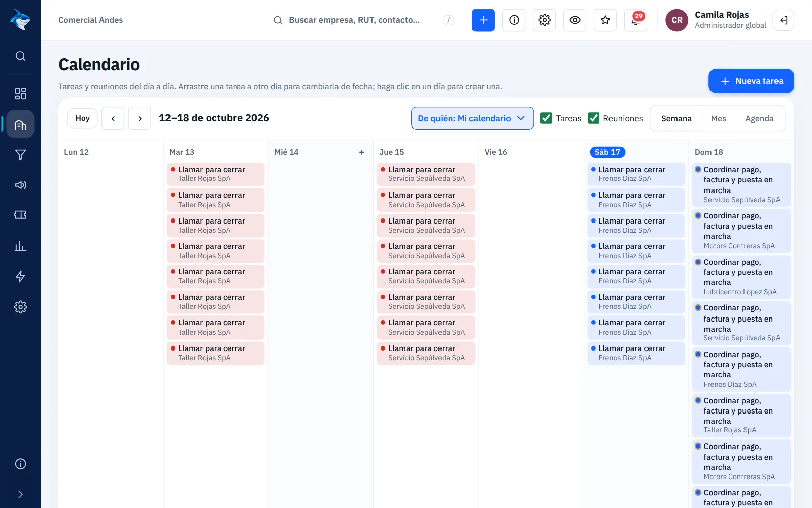Open the 'De quién: Mi calendario' dropdown
Image resolution: width=812 pixels, height=508 pixels.
(x=472, y=118)
